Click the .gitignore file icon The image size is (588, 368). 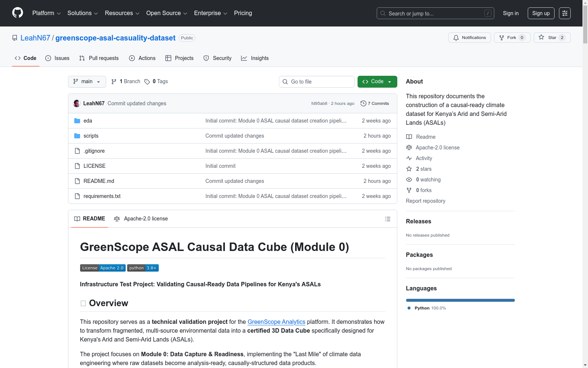[77, 151]
